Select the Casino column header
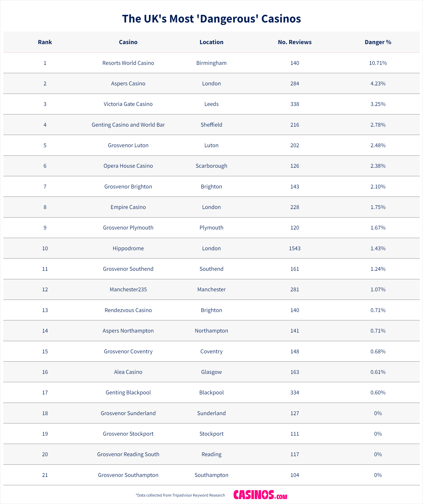The width and height of the screenshot is (423, 504). pos(128,42)
